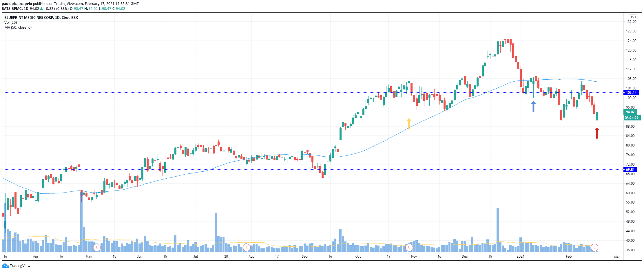This screenshot has width=644, height=271.
Task: Click the Oct label on time axis
Action: pyautogui.click(x=358, y=257)
